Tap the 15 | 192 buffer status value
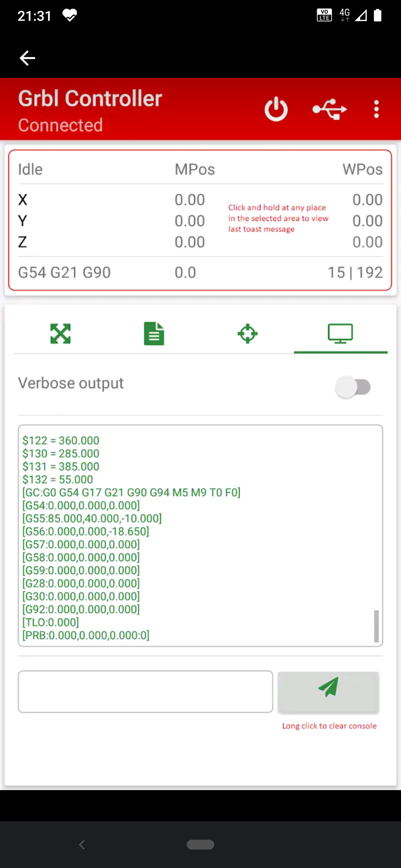The image size is (401, 868). 355,273
